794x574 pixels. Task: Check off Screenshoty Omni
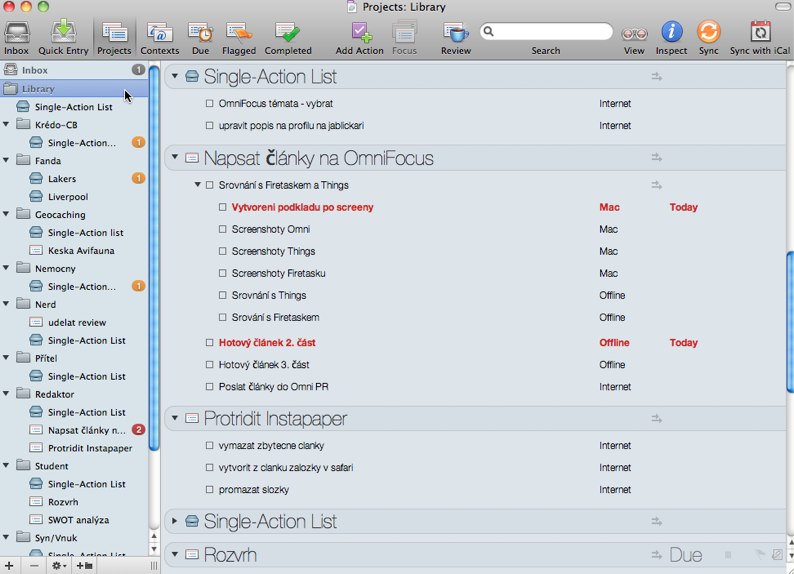coord(223,229)
